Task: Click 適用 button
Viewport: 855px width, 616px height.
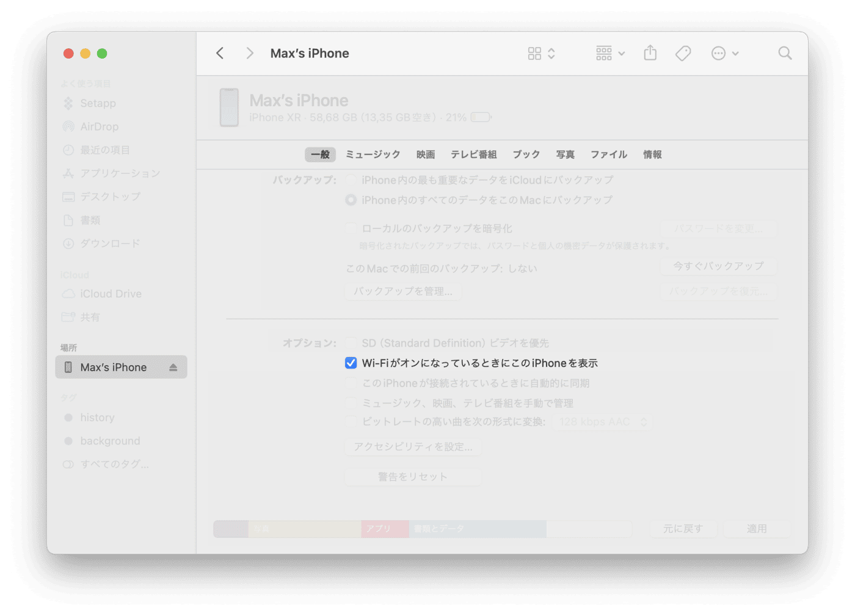Action: (x=757, y=529)
